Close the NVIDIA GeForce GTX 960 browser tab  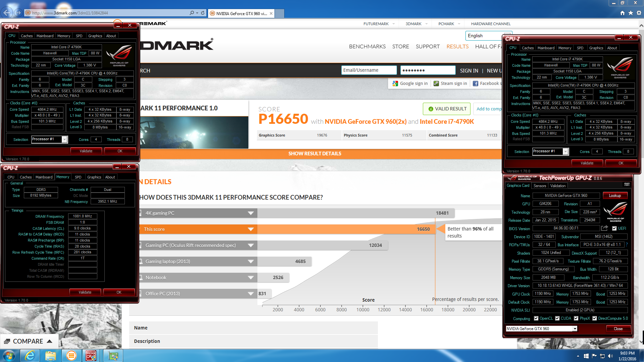(x=271, y=13)
